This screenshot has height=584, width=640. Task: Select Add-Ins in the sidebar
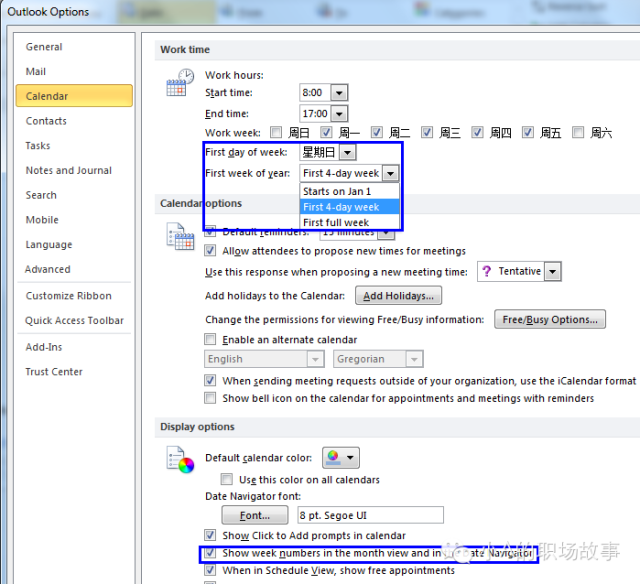tap(44, 347)
